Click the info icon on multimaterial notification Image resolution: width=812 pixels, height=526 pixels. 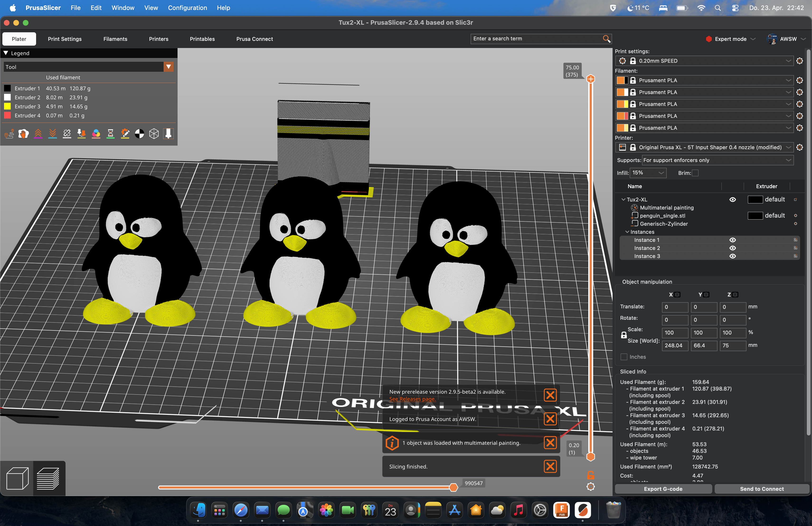[392, 443]
